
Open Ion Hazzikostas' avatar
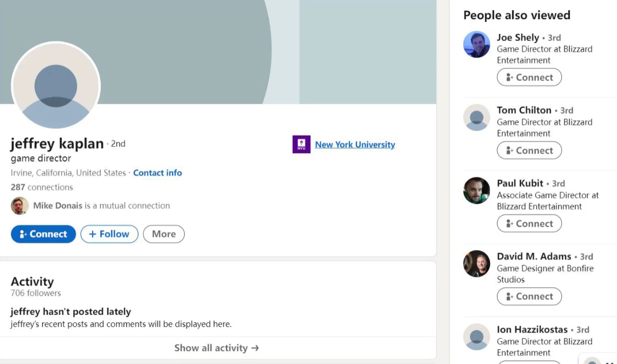[476, 337]
